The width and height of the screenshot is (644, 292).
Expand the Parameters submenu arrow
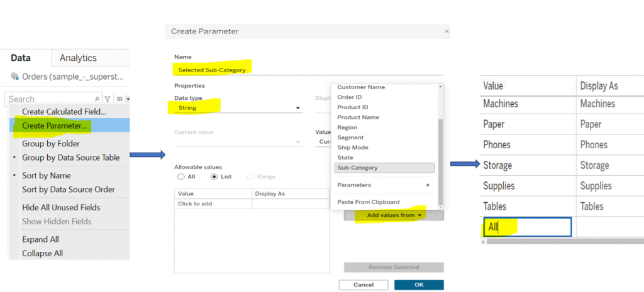pos(428,185)
